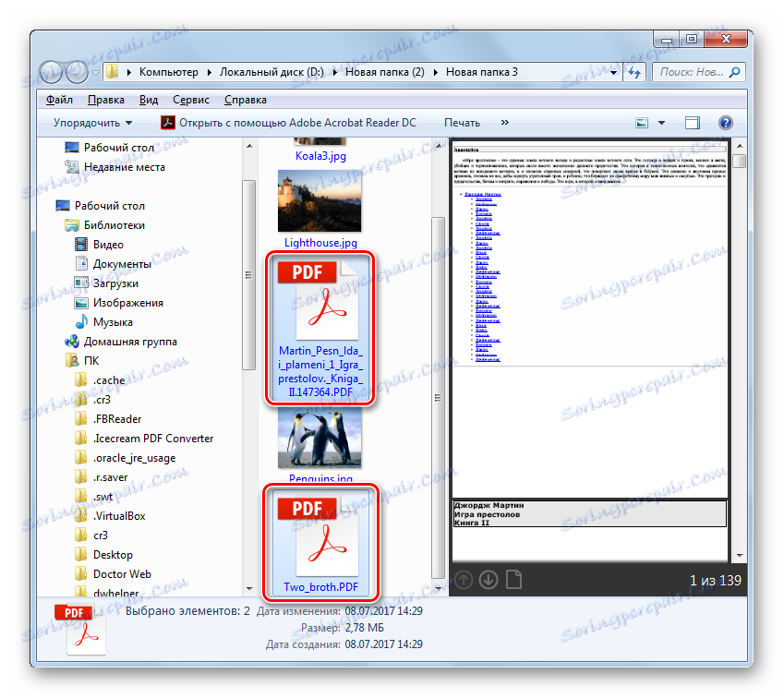Click the Forward navigation arrow button
The image size is (784, 698).
click(77, 73)
